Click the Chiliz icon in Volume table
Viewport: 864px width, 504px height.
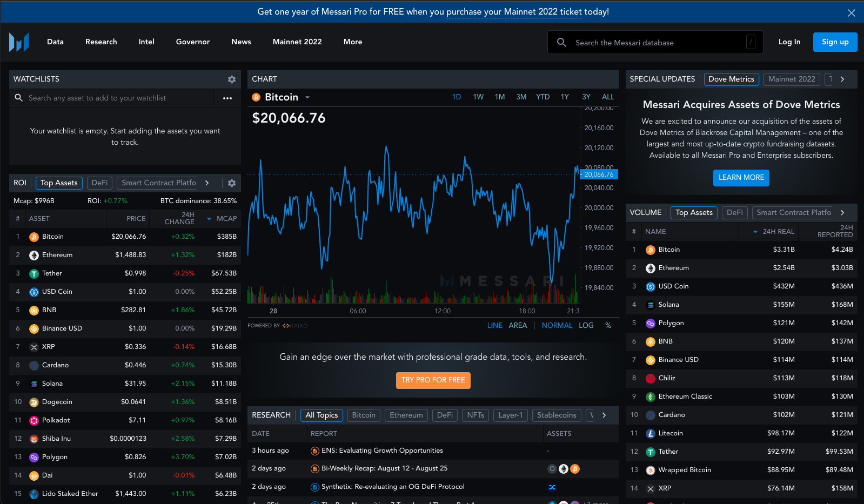[651, 379]
